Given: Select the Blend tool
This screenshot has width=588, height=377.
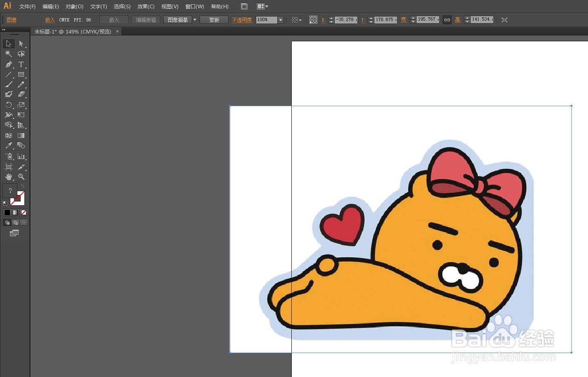Looking at the screenshot, I should click(21, 145).
